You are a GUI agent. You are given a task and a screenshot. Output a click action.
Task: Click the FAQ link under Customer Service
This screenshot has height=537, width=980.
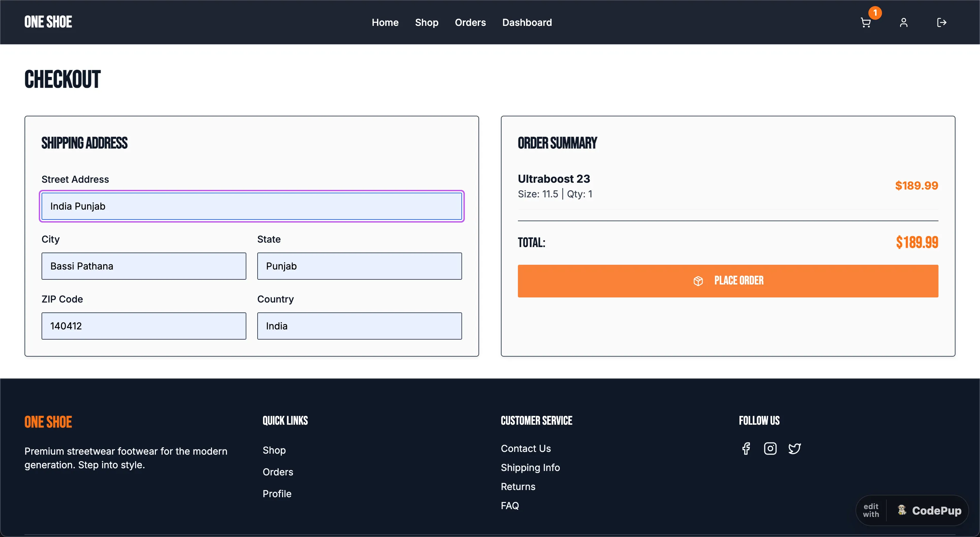510,506
